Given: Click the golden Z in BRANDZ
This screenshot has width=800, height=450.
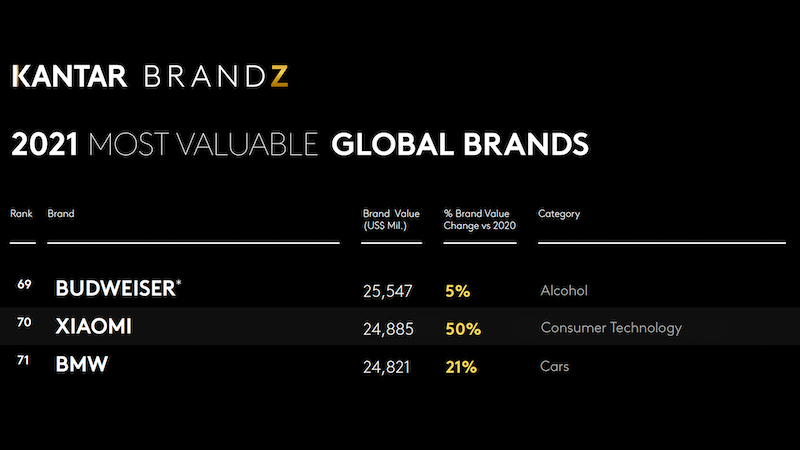Looking at the screenshot, I should (x=279, y=77).
